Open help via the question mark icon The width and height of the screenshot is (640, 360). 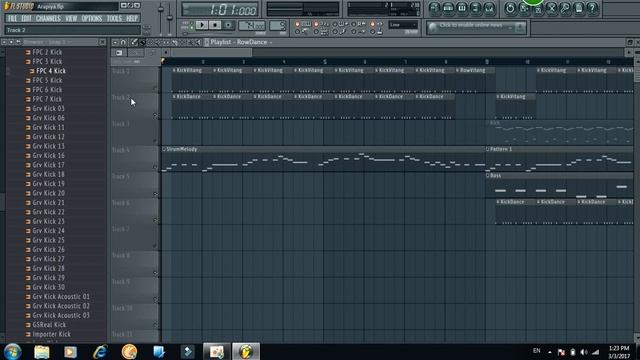pyautogui.click(x=592, y=8)
